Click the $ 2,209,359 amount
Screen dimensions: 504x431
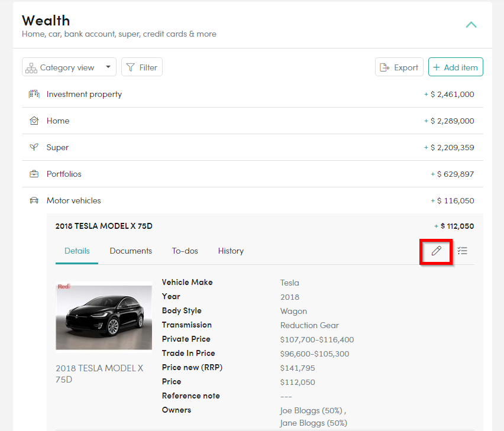[x=452, y=147]
